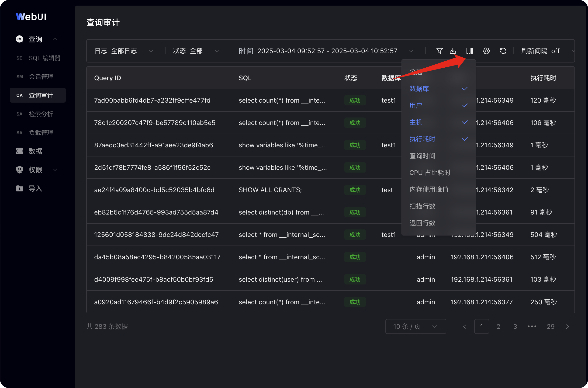This screenshot has width=588, height=388.
Task: Click the 执行耗时 column header
Action: point(543,78)
